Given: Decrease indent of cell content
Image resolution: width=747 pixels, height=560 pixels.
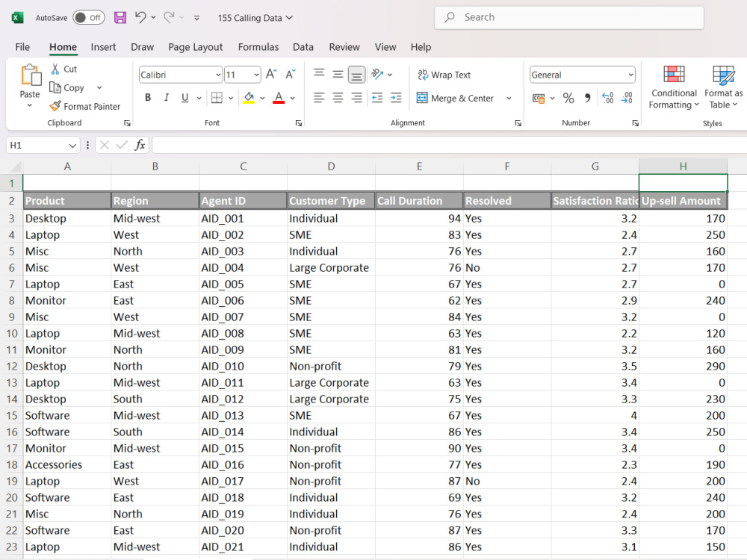Looking at the screenshot, I should pyautogui.click(x=377, y=98).
